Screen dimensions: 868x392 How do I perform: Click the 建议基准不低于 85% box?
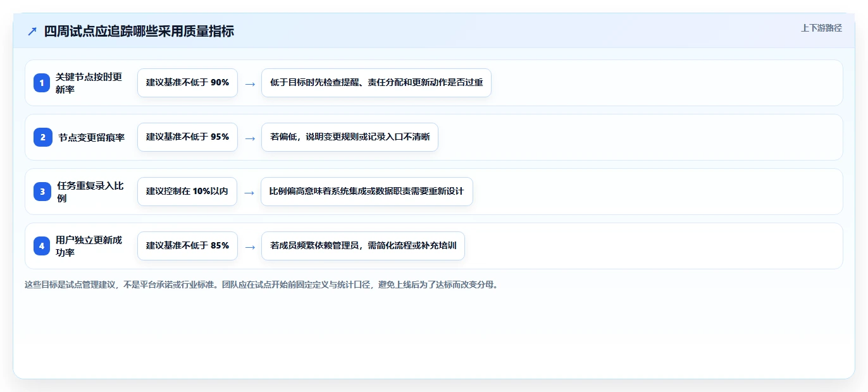187,246
